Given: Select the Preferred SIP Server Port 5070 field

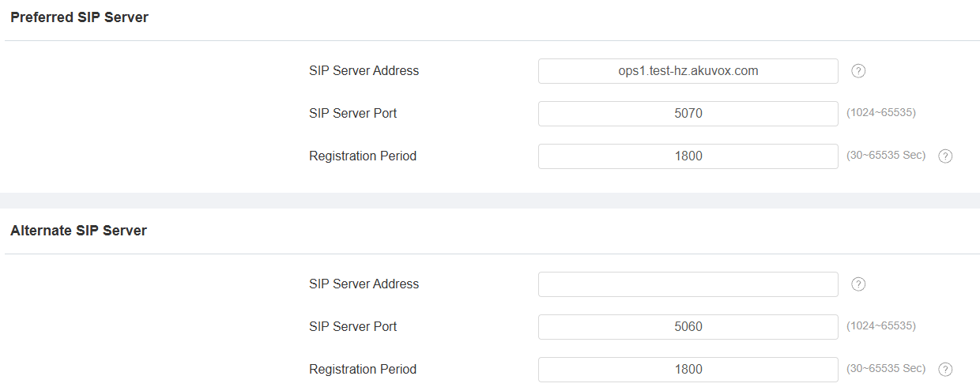Looking at the screenshot, I should (688, 114).
